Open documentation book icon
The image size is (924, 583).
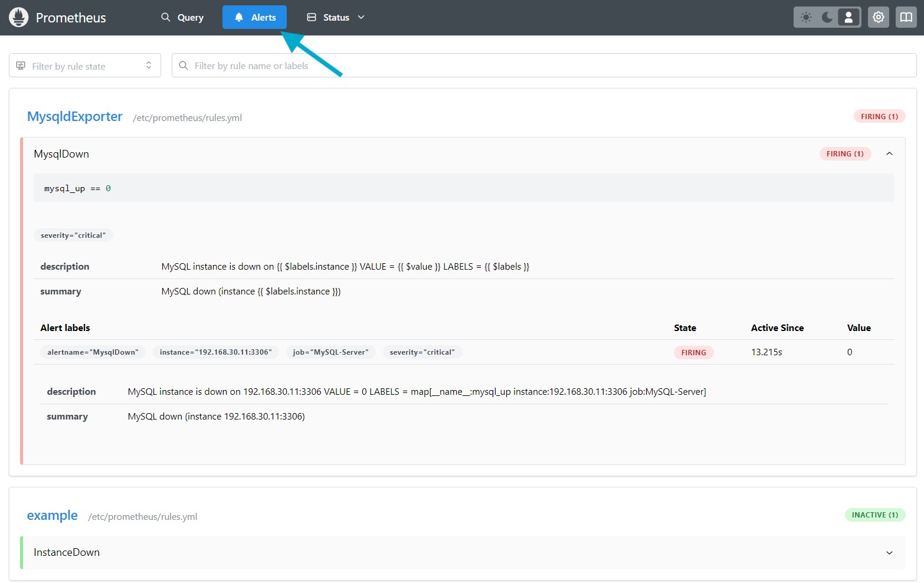(906, 18)
